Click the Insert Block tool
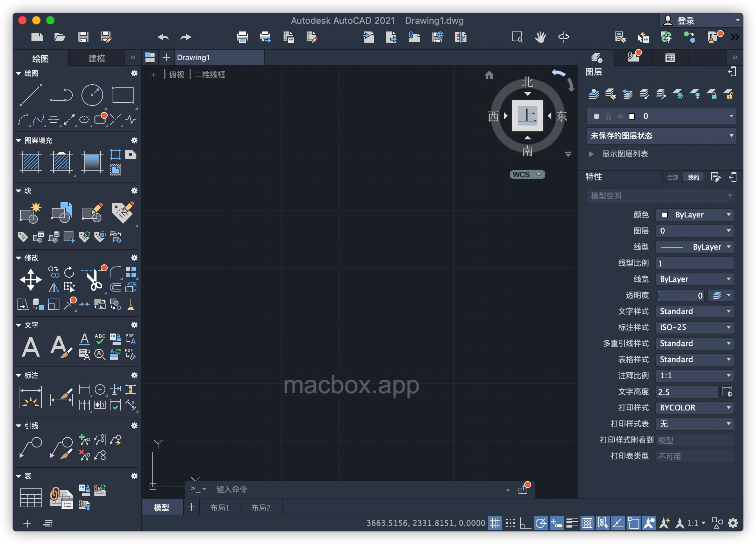The height and width of the screenshot is (544, 756). [x=61, y=212]
